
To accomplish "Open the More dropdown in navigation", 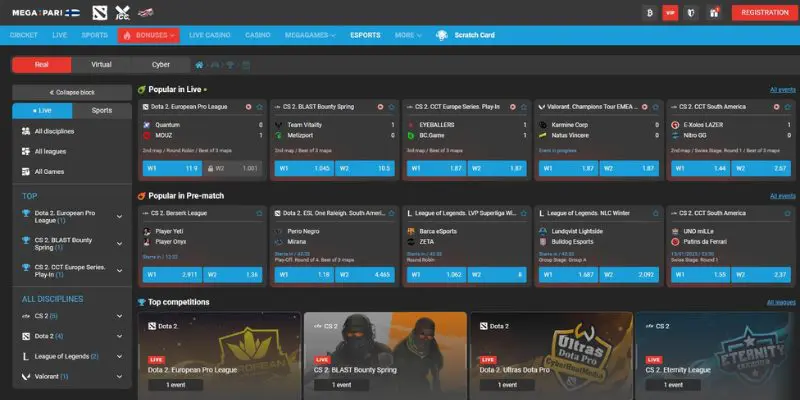I will 408,35.
